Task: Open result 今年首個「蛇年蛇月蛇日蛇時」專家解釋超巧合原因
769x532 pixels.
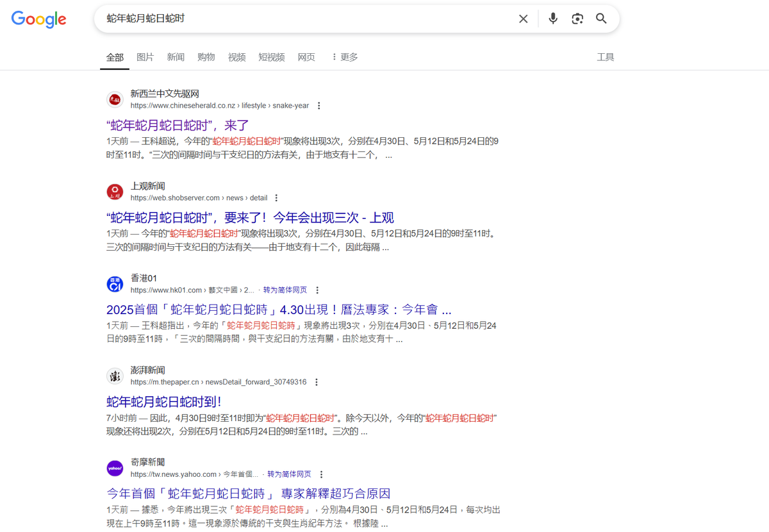Action: click(x=248, y=494)
